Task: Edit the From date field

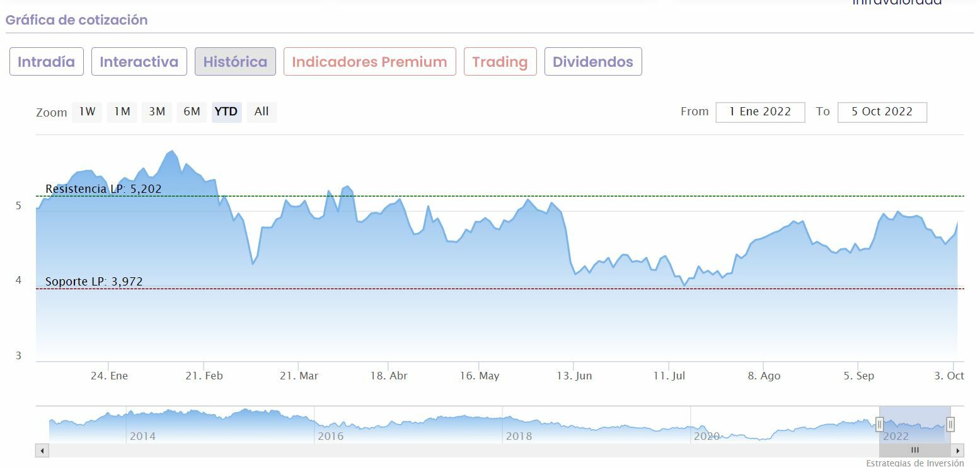Action: (760, 112)
